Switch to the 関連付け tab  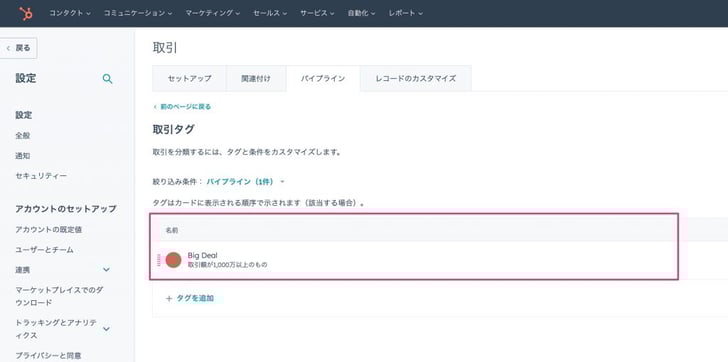256,78
